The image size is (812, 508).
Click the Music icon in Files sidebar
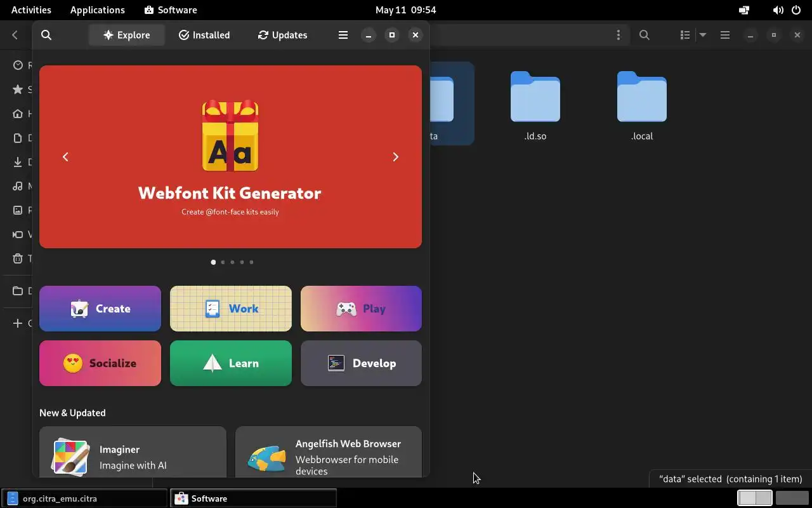[18, 186]
